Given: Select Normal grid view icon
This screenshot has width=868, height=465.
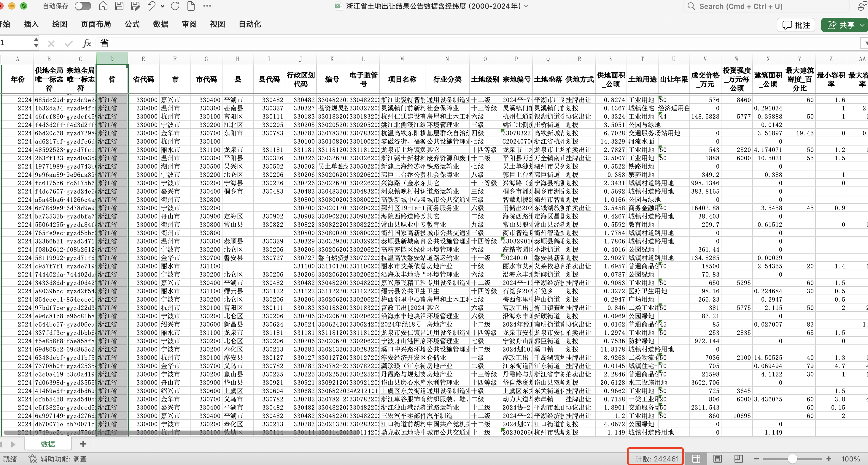Looking at the screenshot, I should tap(696, 458).
